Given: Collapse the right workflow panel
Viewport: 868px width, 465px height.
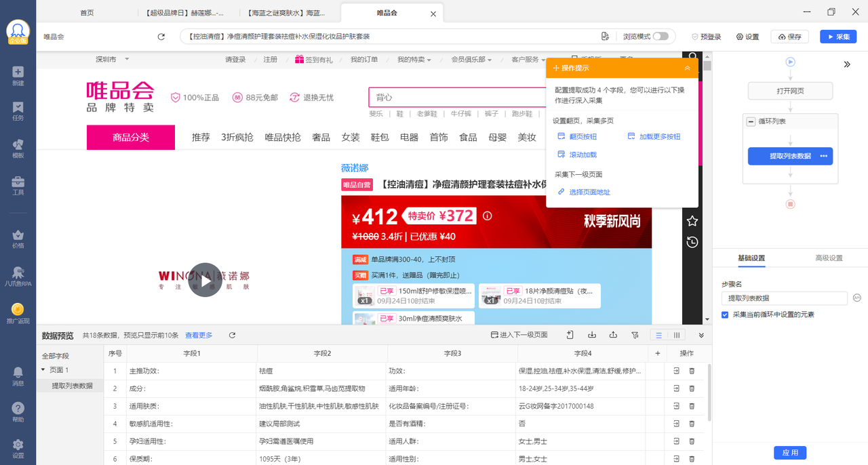Looking at the screenshot, I should [847, 64].
